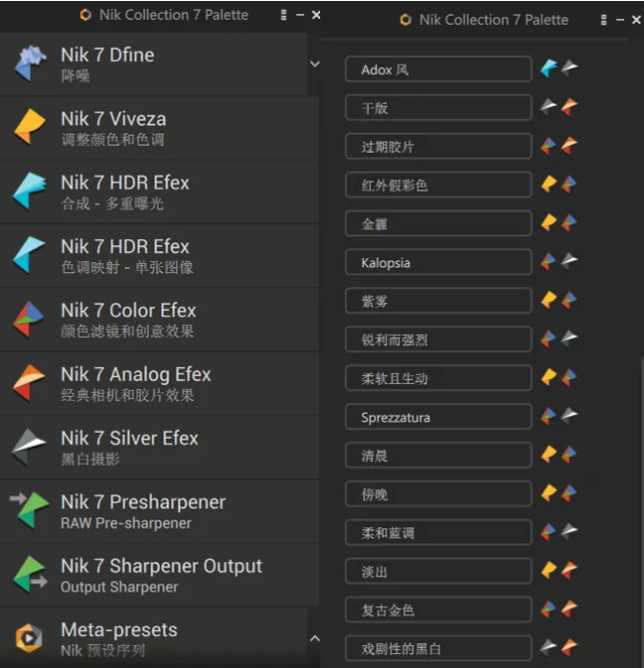Apply the 戏剧性的黑白 meta-preset
Image resolution: width=644 pixels, height=668 pixels.
tap(439, 648)
